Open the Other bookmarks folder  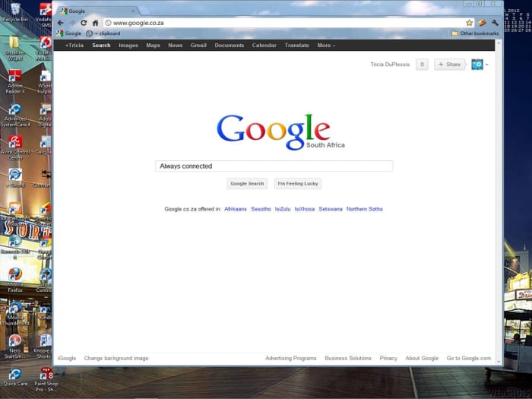tap(475, 33)
